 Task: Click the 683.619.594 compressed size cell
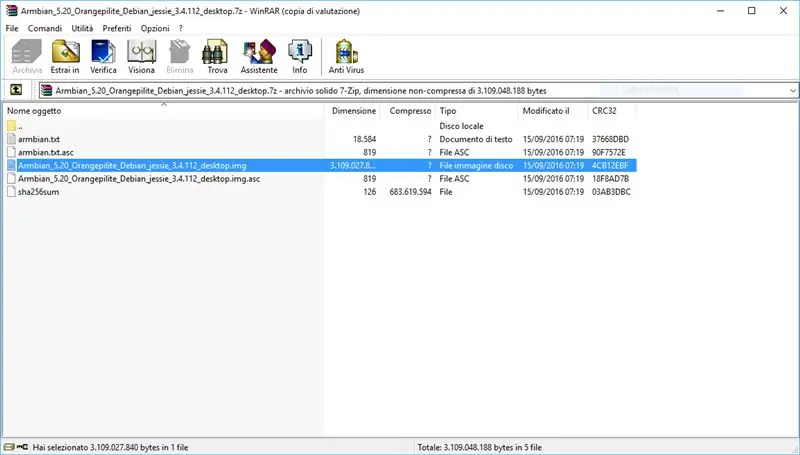tap(410, 192)
